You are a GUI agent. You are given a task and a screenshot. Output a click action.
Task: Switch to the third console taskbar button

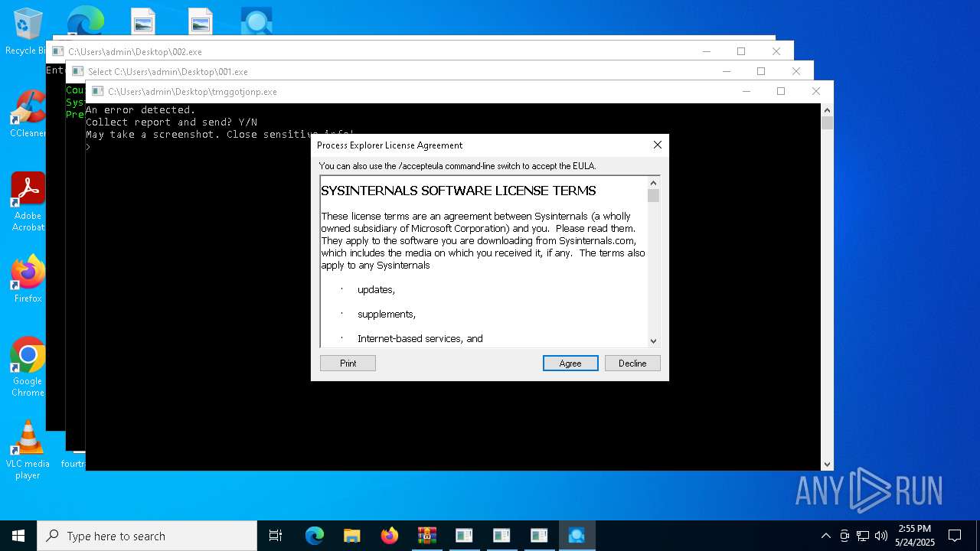click(x=539, y=536)
